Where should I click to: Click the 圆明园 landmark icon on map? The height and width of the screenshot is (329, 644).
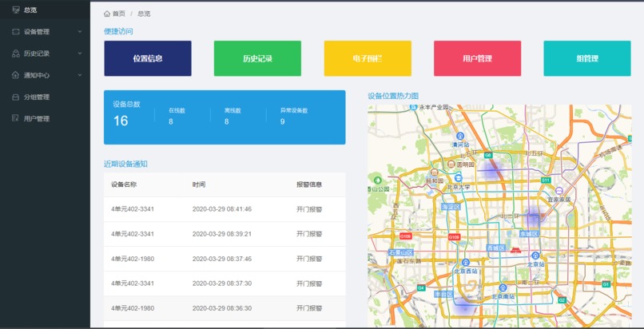[451, 164]
